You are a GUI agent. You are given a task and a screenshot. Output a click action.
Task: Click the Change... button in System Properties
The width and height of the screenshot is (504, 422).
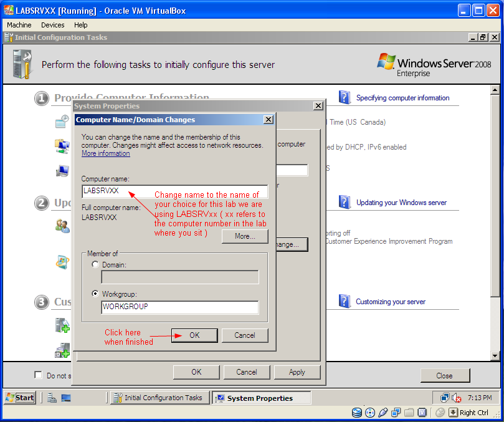[292, 244]
